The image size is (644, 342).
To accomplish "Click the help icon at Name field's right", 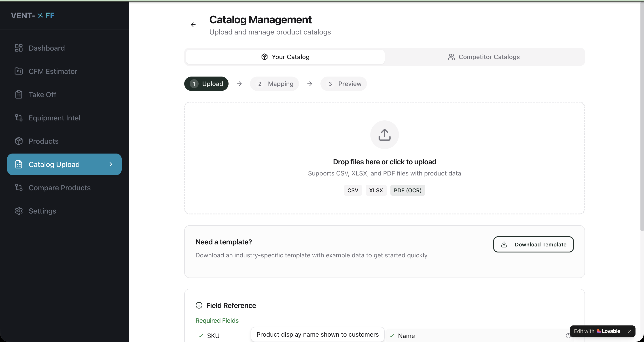I will tap(568, 336).
